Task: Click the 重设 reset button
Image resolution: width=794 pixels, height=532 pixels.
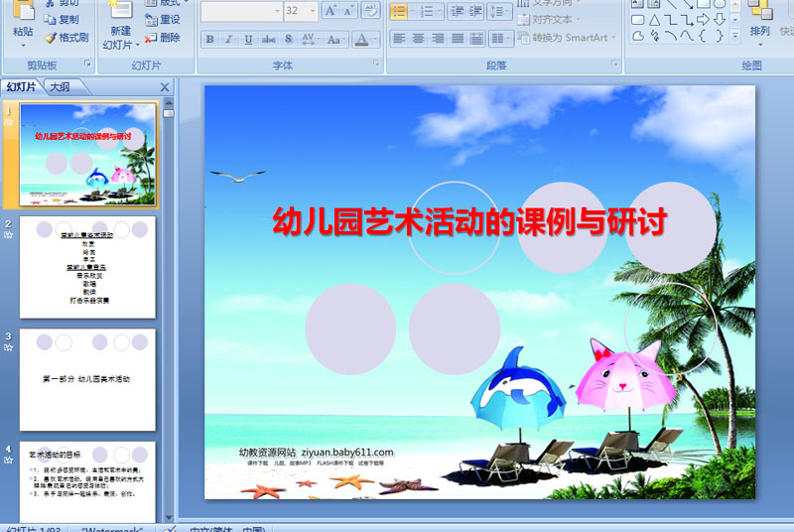Action: pos(163,20)
